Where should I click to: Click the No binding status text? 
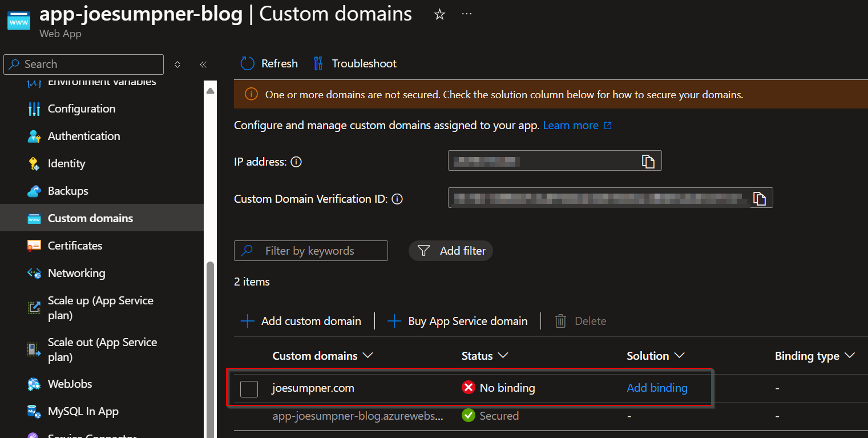pyautogui.click(x=507, y=388)
